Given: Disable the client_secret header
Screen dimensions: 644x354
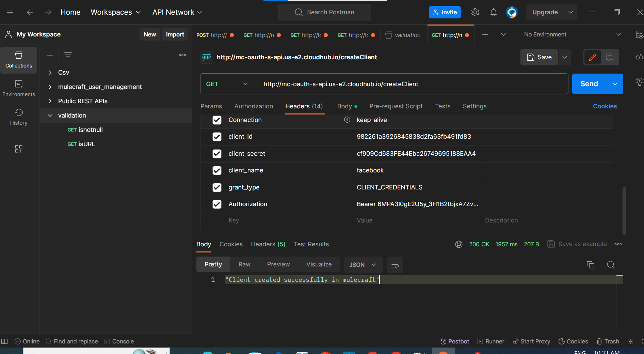Looking at the screenshot, I should click(x=217, y=154).
